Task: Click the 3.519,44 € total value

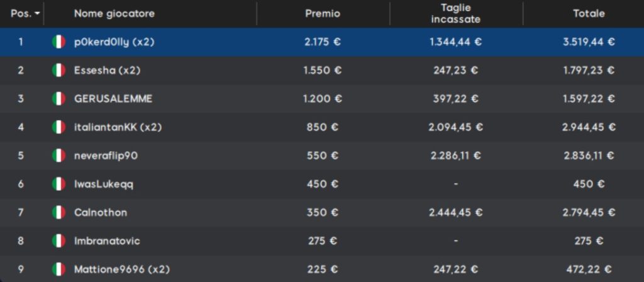Action: coord(589,42)
